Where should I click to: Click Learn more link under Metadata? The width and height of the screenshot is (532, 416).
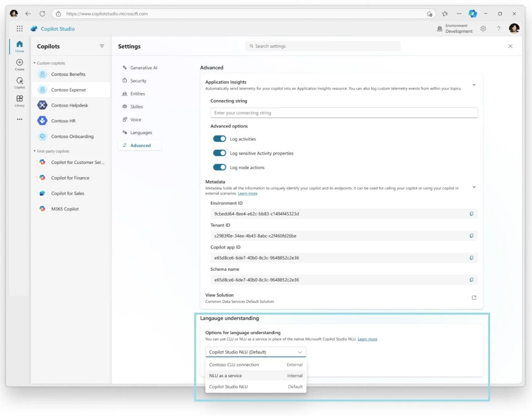click(247, 193)
